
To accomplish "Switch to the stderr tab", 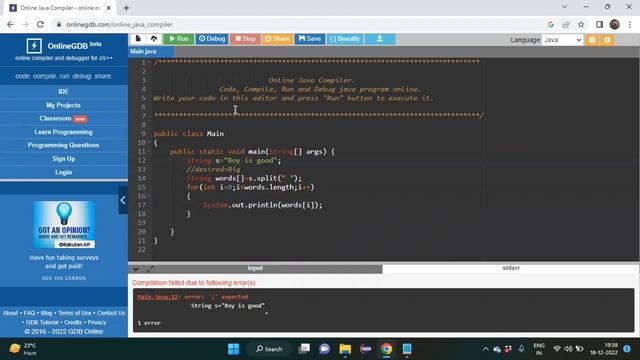I will click(511, 268).
